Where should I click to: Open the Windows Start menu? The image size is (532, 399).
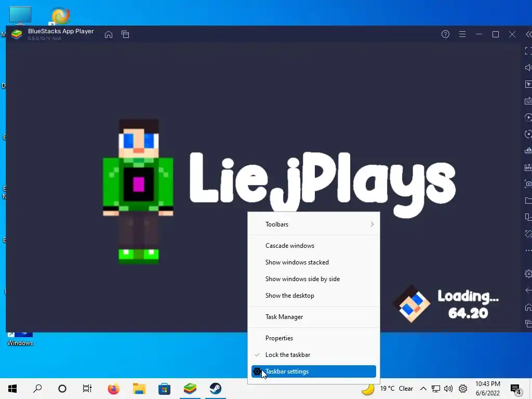tap(12, 389)
